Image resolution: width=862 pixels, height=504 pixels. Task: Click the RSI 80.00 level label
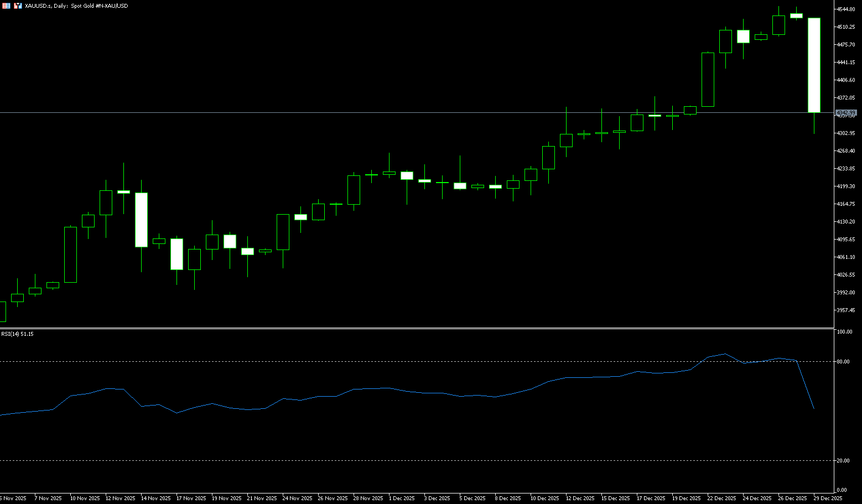tap(843, 362)
